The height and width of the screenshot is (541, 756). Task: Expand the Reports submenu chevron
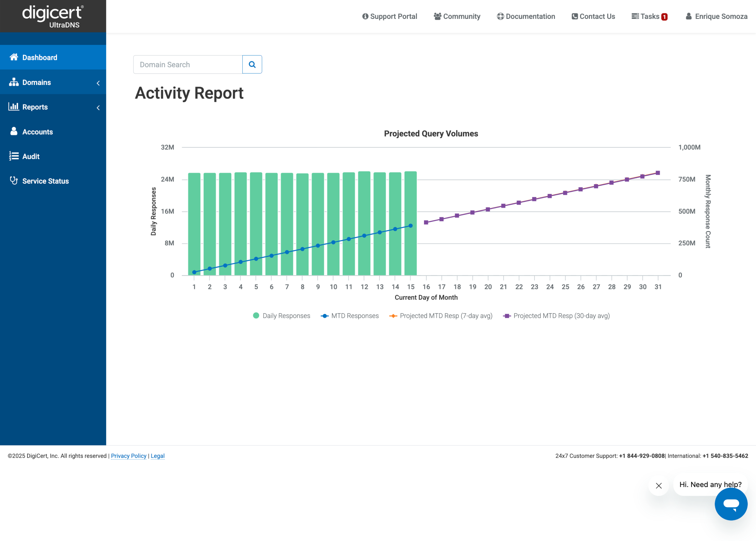(98, 108)
